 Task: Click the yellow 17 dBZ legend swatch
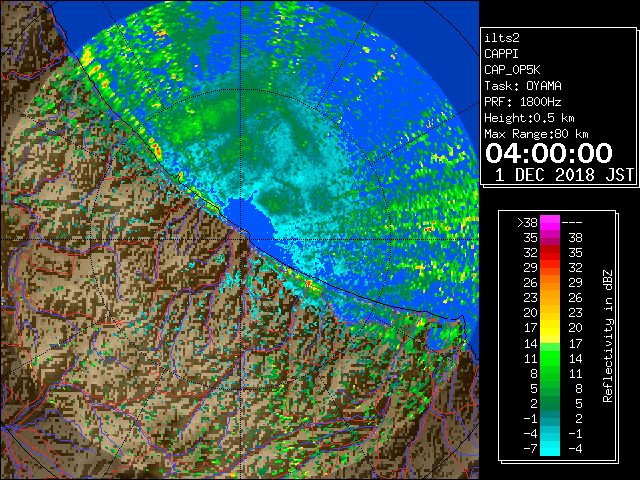pyautogui.click(x=550, y=328)
